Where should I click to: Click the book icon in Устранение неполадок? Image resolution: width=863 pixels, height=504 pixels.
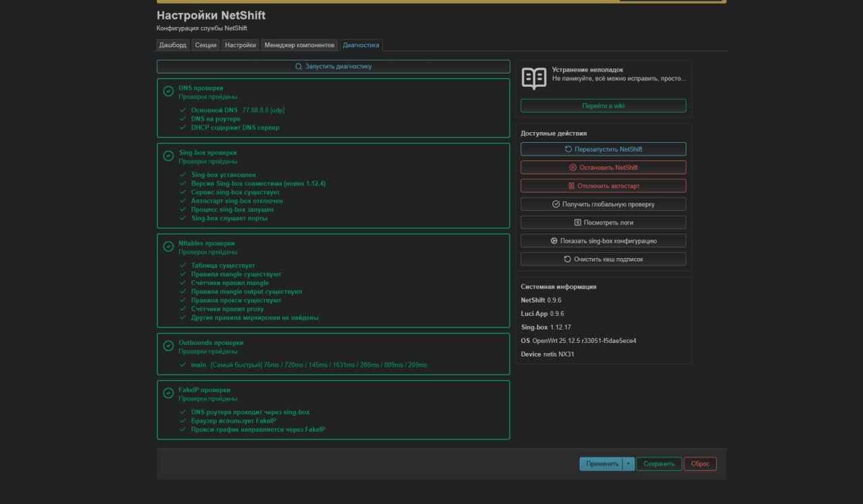534,78
